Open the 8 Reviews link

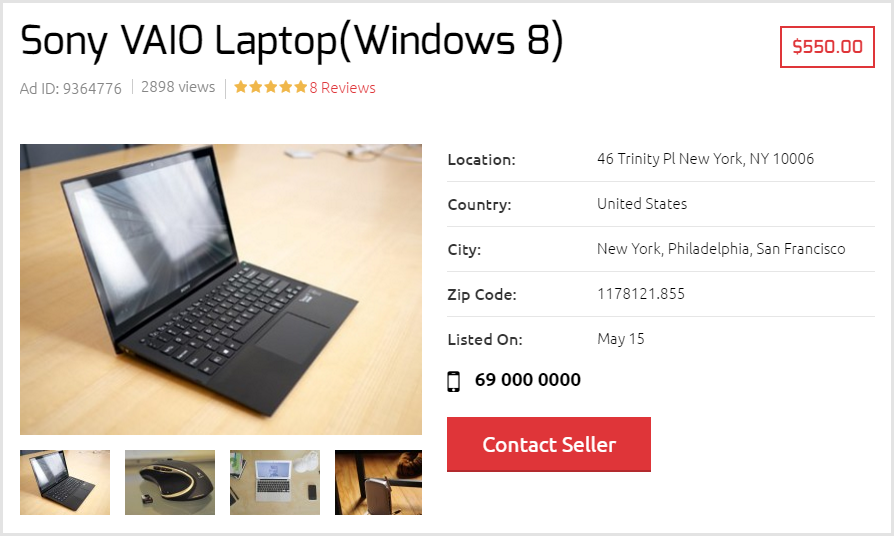pyautogui.click(x=342, y=88)
